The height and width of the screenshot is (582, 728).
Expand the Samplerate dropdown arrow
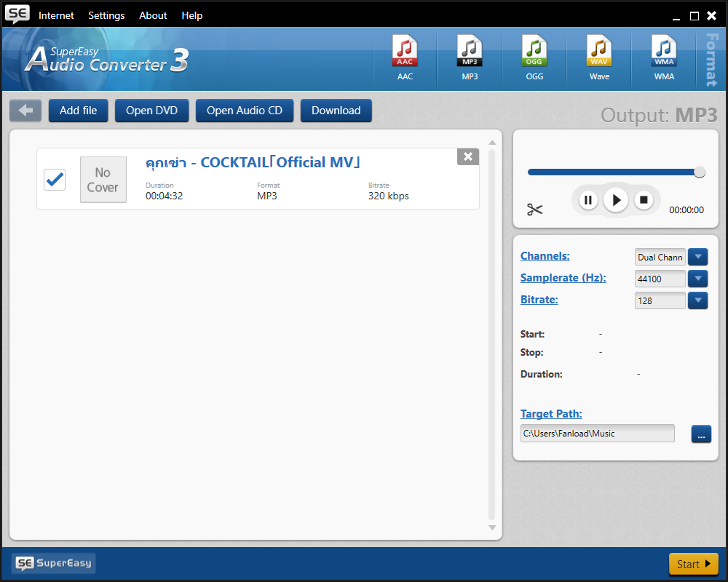click(698, 279)
